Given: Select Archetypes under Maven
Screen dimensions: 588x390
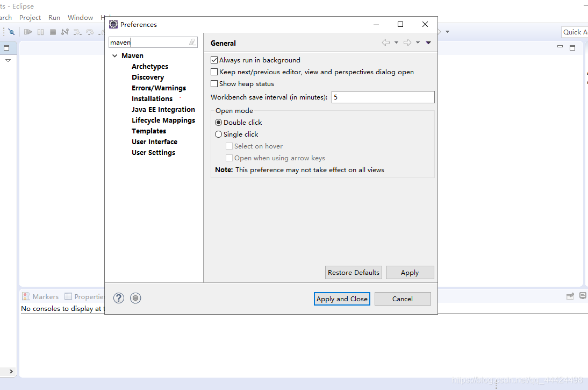Looking at the screenshot, I should click(150, 67).
